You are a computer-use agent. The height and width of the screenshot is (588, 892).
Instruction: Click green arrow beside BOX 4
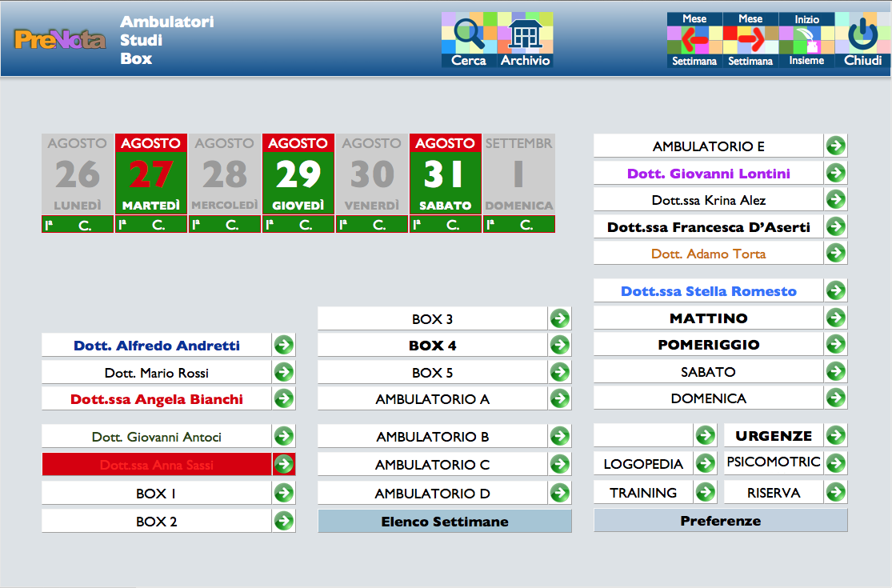pyautogui.click(x=559, y=346)
